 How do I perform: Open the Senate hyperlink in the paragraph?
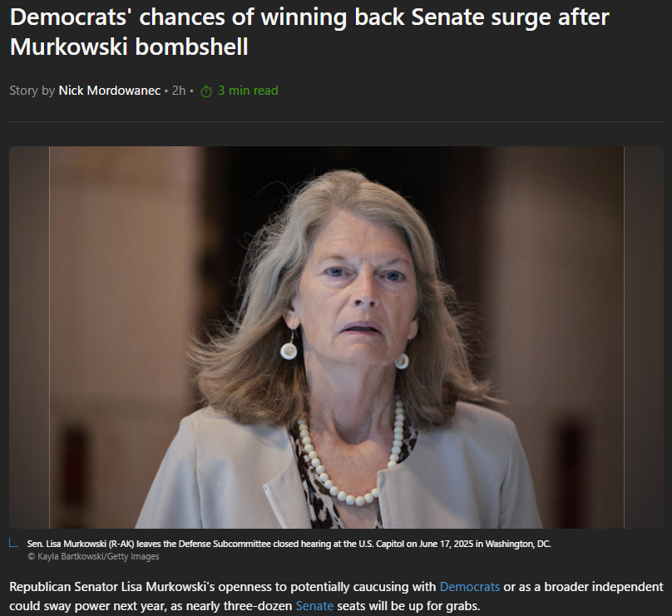coord(314,606)
